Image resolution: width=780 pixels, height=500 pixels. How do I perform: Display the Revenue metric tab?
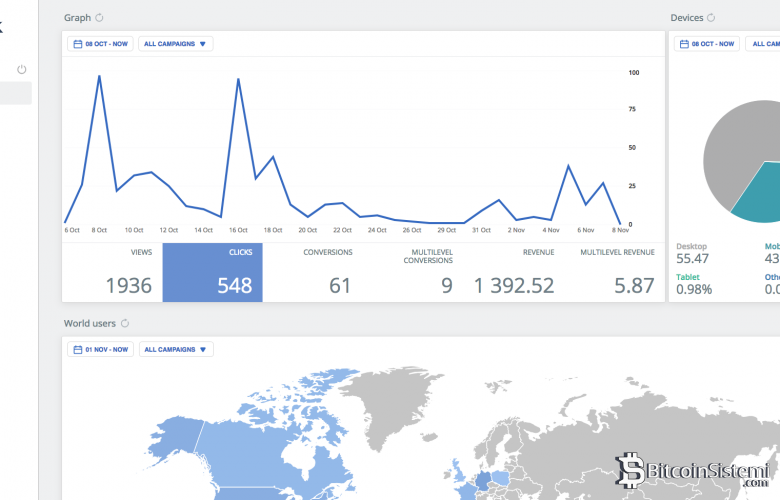click(x=513, y=272)
